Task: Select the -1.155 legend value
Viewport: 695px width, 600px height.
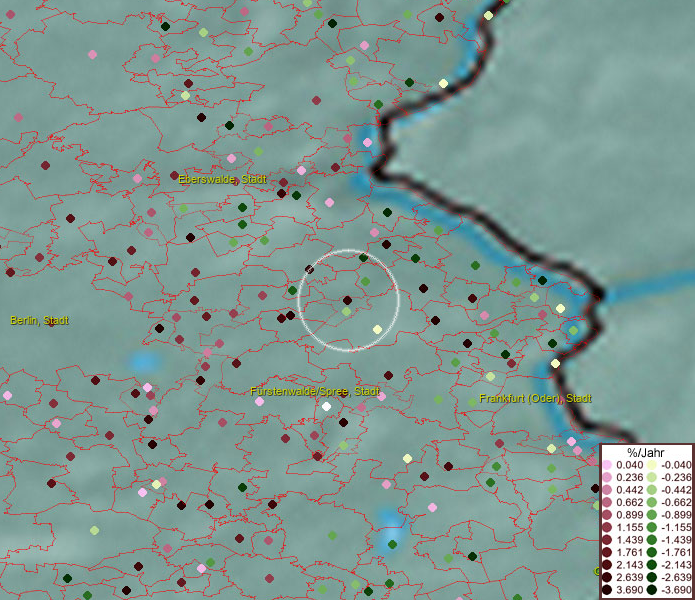Action: click(x=676, y=527)
